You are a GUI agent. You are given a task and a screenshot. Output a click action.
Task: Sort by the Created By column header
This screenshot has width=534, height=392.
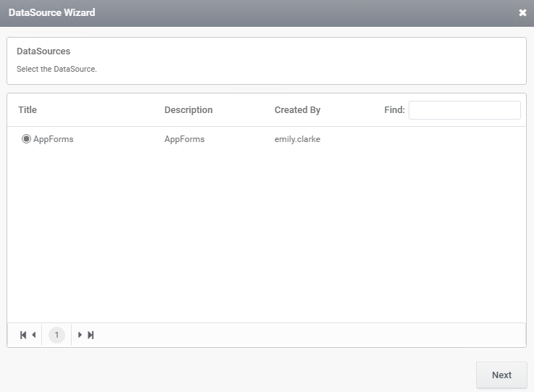[297, 110]
